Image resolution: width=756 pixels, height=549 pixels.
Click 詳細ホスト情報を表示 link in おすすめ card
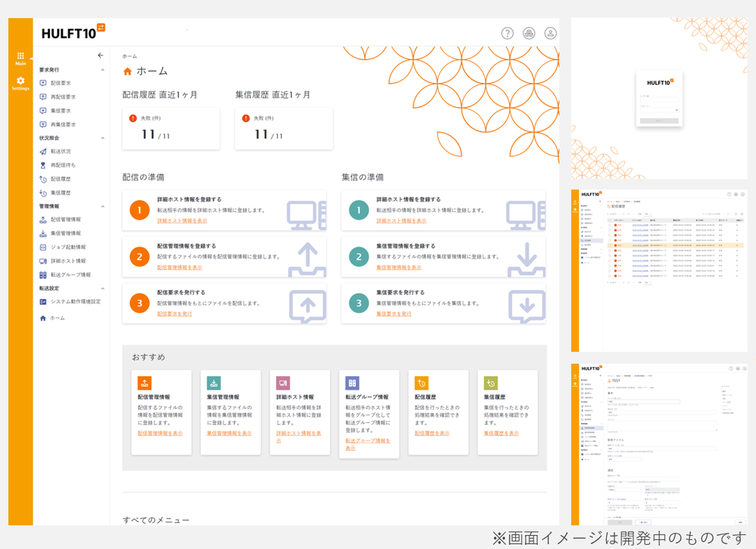[x=299, y=437]
